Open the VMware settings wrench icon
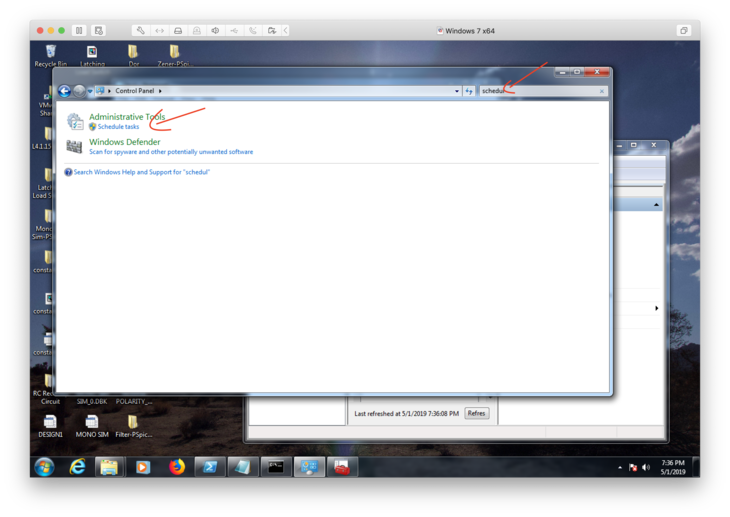 (141, 31)
